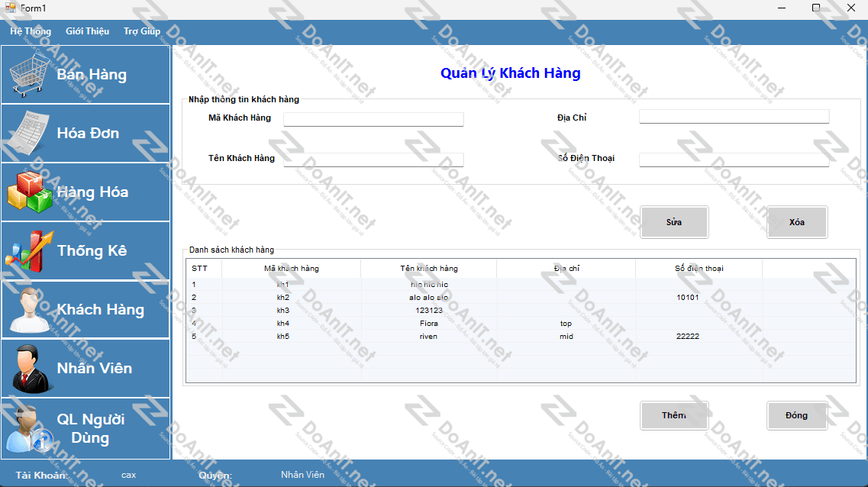Open QL Người Dùng sidebar label
This screenshot has width=868, height=487.
pyautogui.click(x=91, y=428)
